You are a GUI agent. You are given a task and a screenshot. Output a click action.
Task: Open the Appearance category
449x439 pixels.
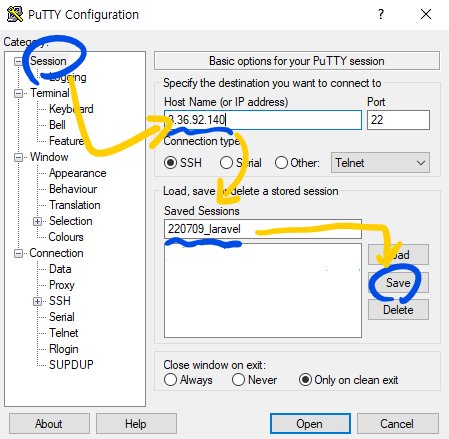pos(78,173)
